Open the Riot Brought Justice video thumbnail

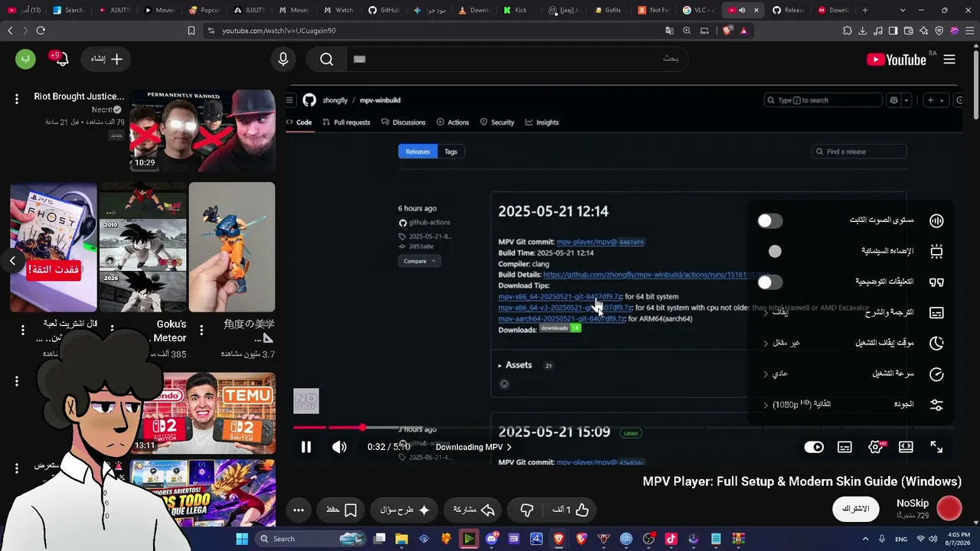tap(203, 131)
